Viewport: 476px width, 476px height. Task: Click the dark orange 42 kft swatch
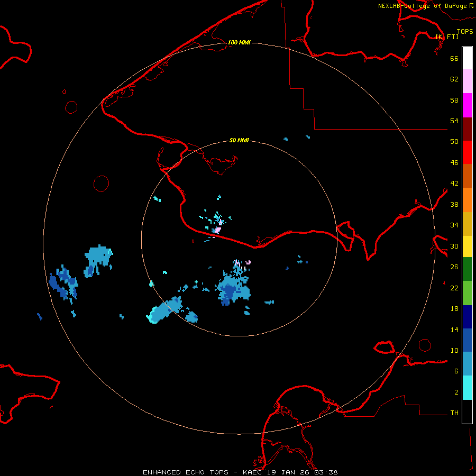point(467,176)
